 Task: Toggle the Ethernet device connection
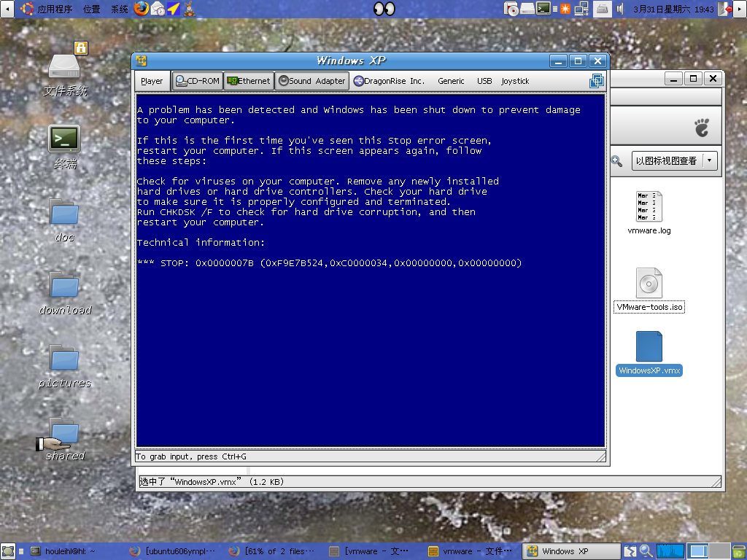pyautogui.click(x=249, y=81)
